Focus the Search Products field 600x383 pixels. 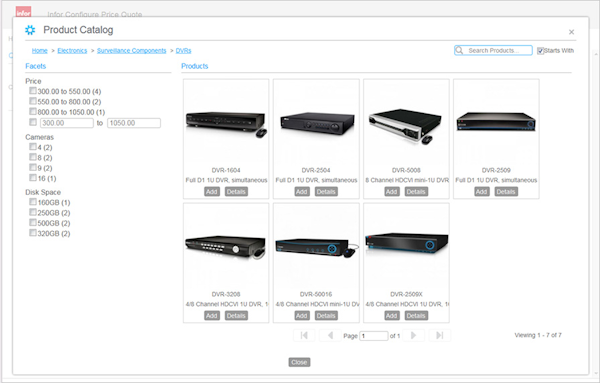(493, 51)
